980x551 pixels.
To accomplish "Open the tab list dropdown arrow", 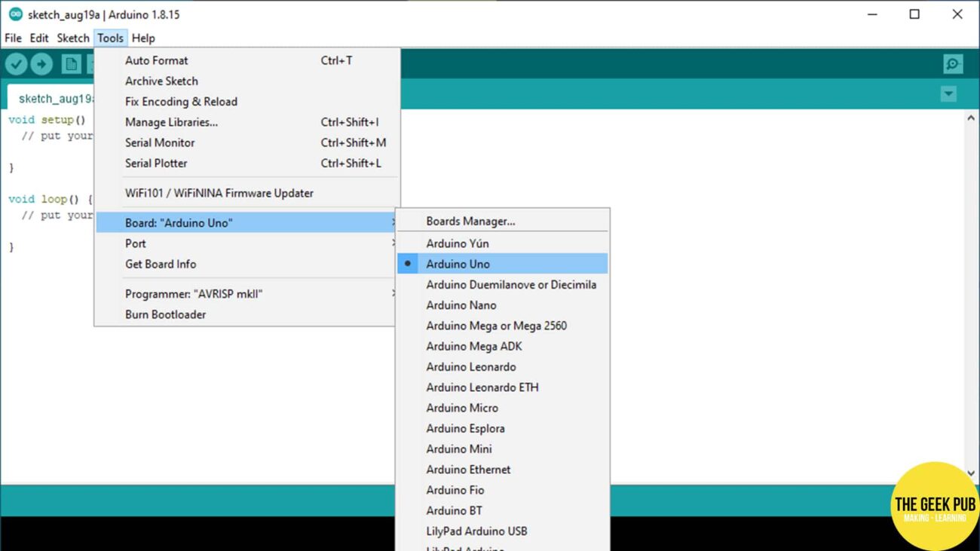I will click(x=948, y=93).
